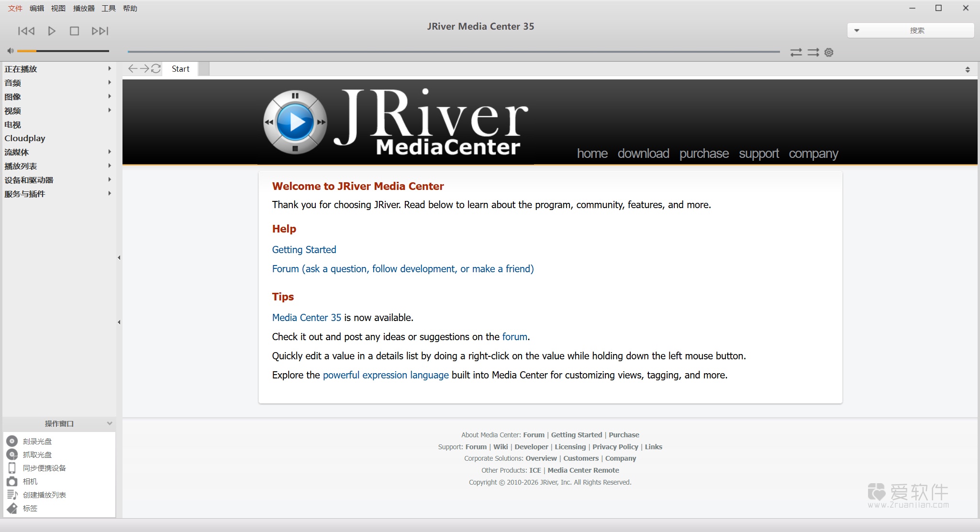This screenshot has width=980, height=532.
Task: Refresh the Start page with the reload icon
Action: [x=156, y=68]
